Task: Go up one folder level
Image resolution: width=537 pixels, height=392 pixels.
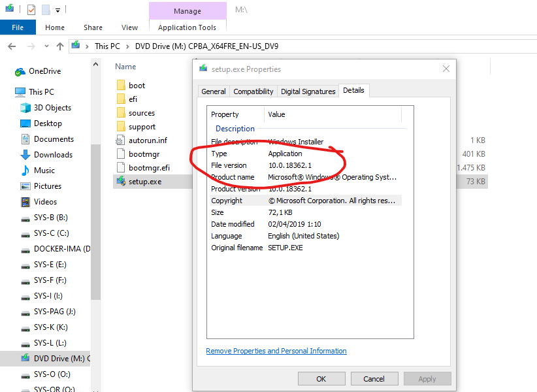Action: (60, 46)
